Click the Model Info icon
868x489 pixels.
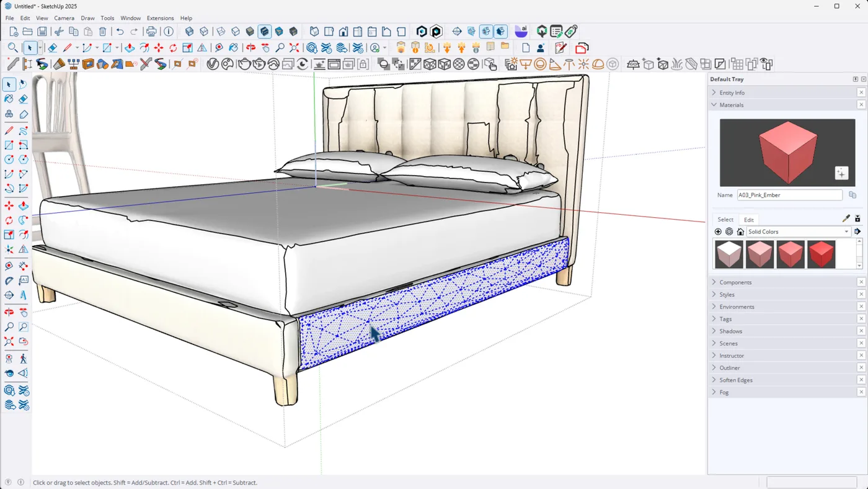click(169, 32)
